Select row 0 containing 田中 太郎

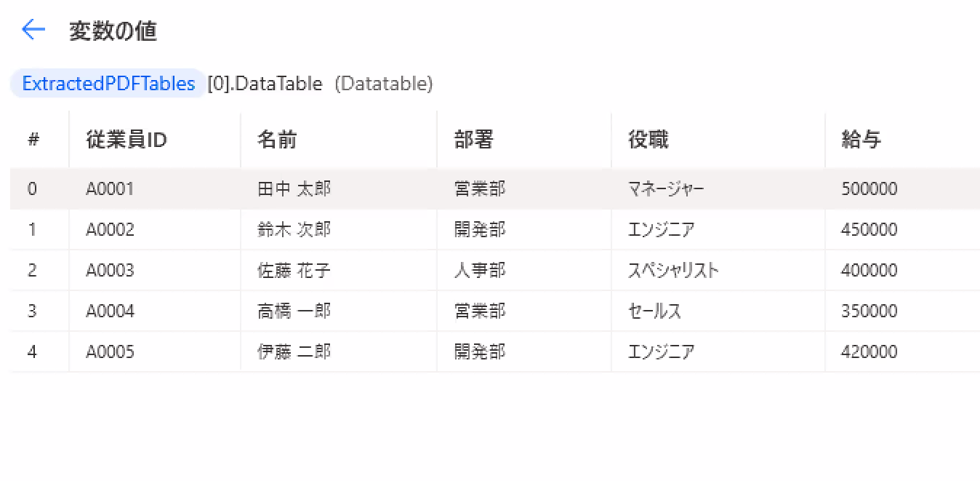point(495,189)
